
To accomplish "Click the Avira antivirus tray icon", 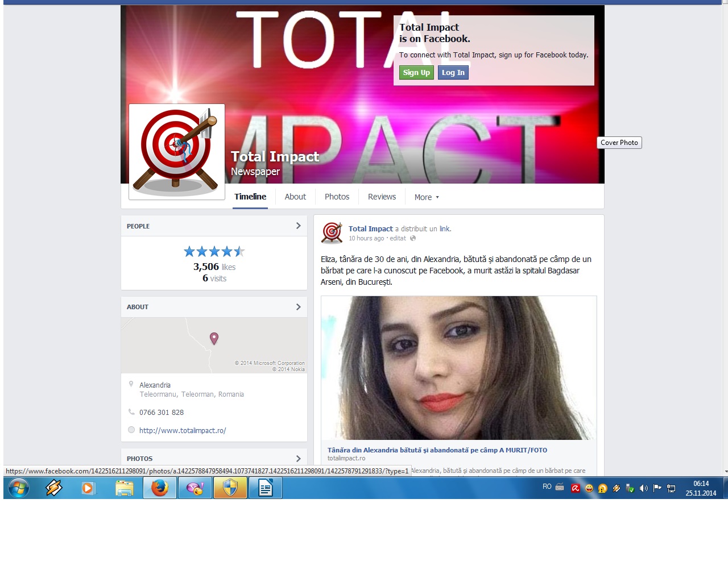I will click(x=576, y=488).
